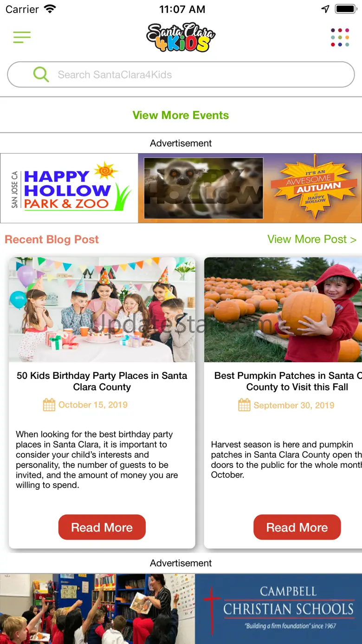Click the calendar icon beside October 15, 2019
This screenshot has width=362, height=644.
[49, 405]
